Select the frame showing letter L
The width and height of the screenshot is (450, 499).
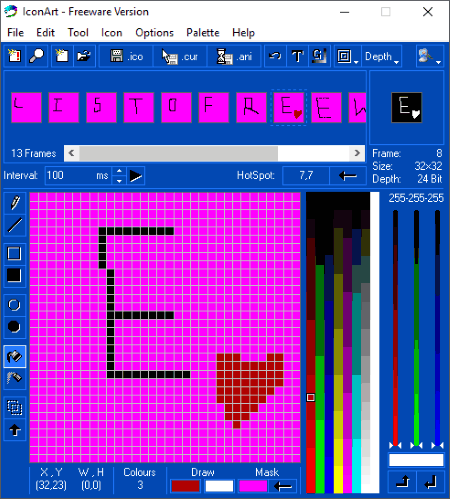tap(26, 107)
